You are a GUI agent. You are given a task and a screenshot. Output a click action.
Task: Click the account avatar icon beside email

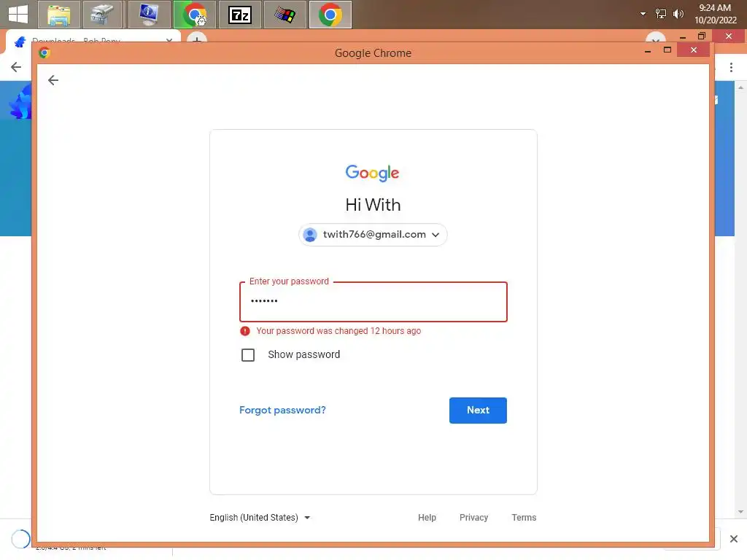tap(310, 234)
